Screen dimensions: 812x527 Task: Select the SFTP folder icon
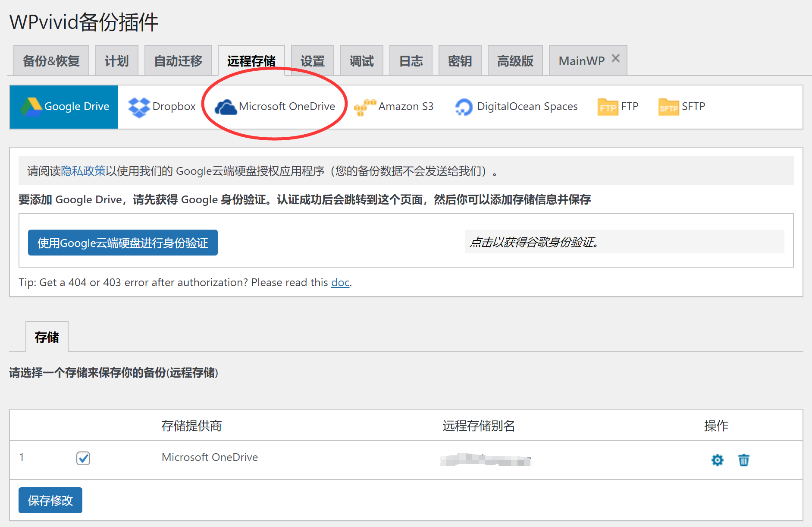668,107
